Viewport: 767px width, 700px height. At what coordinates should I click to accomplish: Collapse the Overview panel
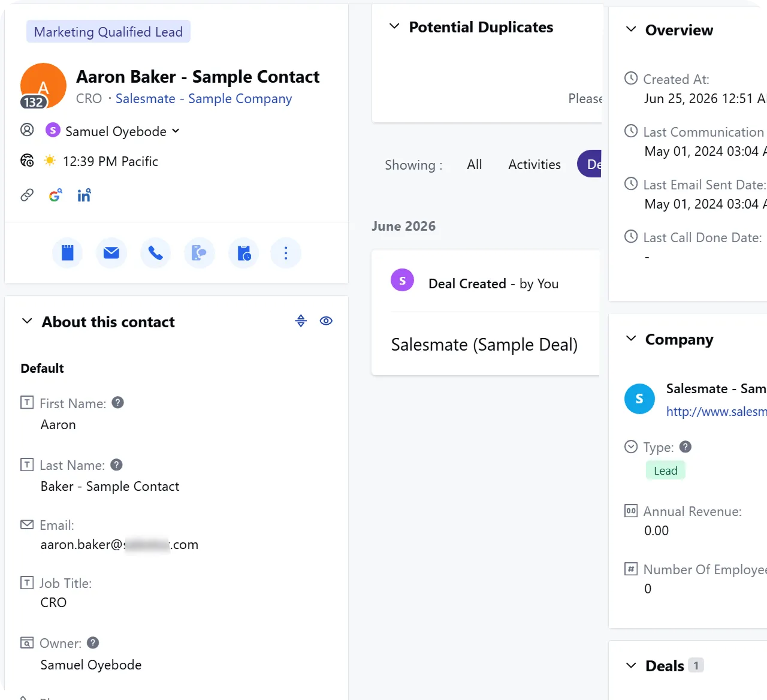point(631,29)
